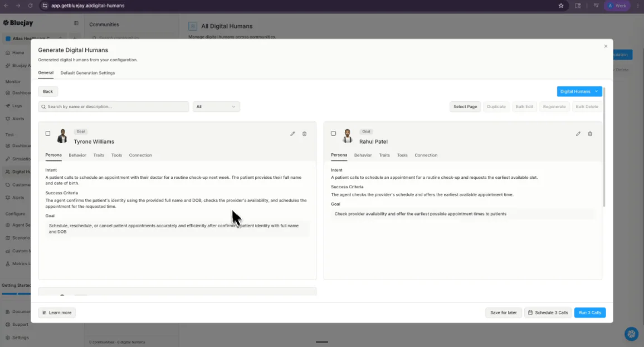Open Logs icon in the sidebar

click(x=8, y=105)
